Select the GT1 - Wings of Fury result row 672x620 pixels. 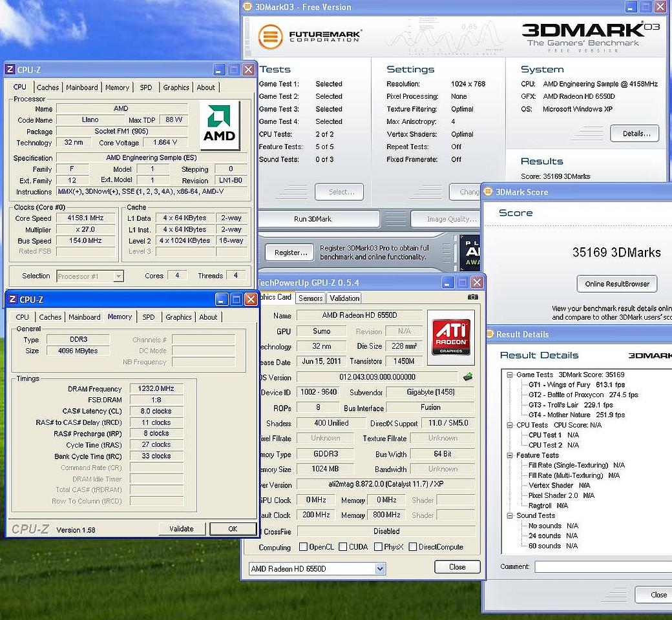point(576,385)
